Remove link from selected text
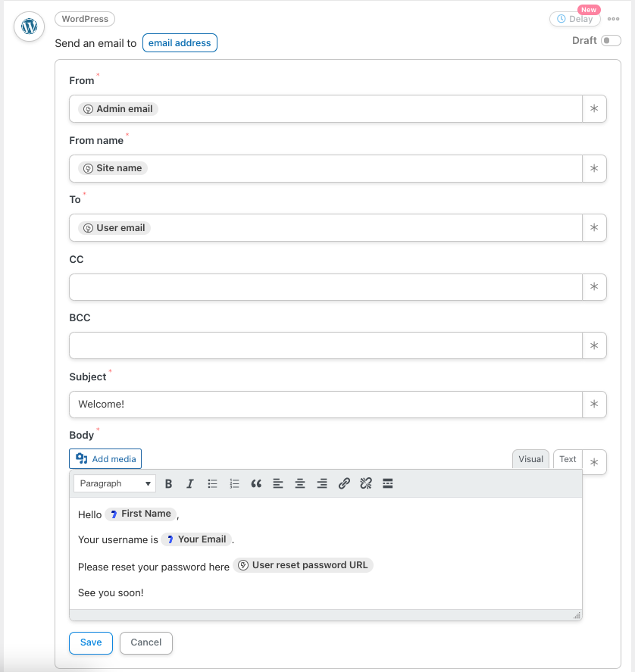 [366, 484]
